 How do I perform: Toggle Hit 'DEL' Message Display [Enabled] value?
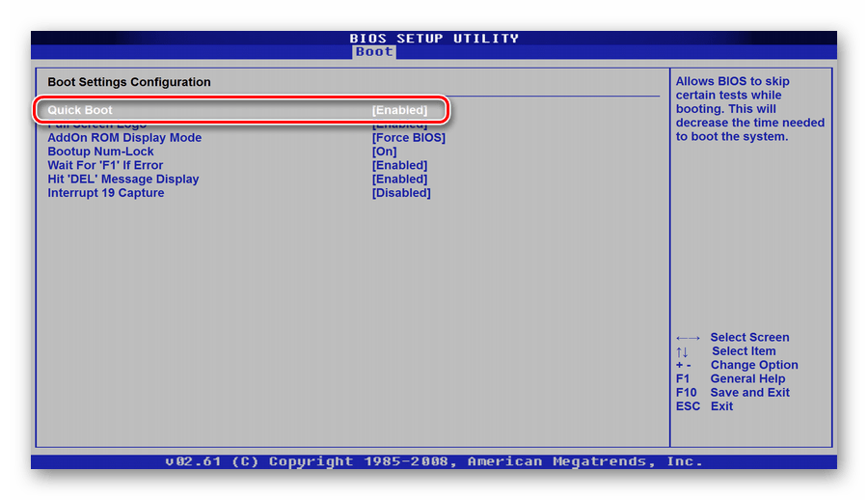coord(399,179)
